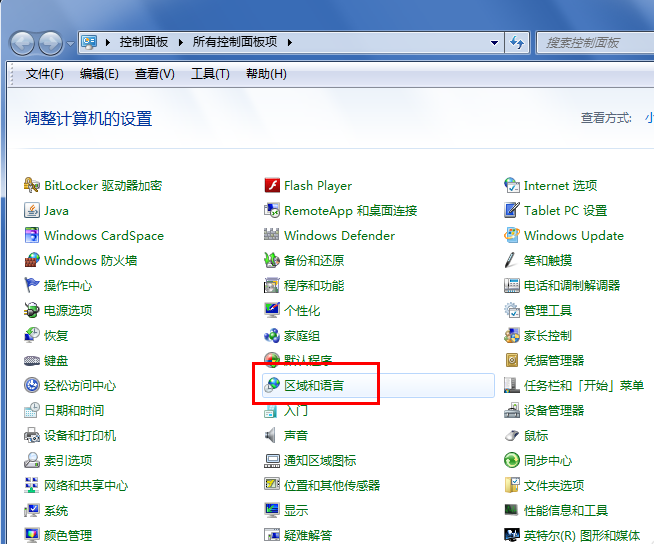Open Windows Defender icon
Screen dimensions: 654x544
coord(272,235)
